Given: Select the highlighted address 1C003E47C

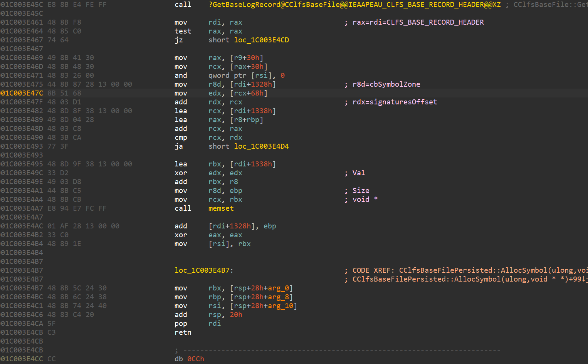Looking at the screenshot, I should [x=22, y=93].
